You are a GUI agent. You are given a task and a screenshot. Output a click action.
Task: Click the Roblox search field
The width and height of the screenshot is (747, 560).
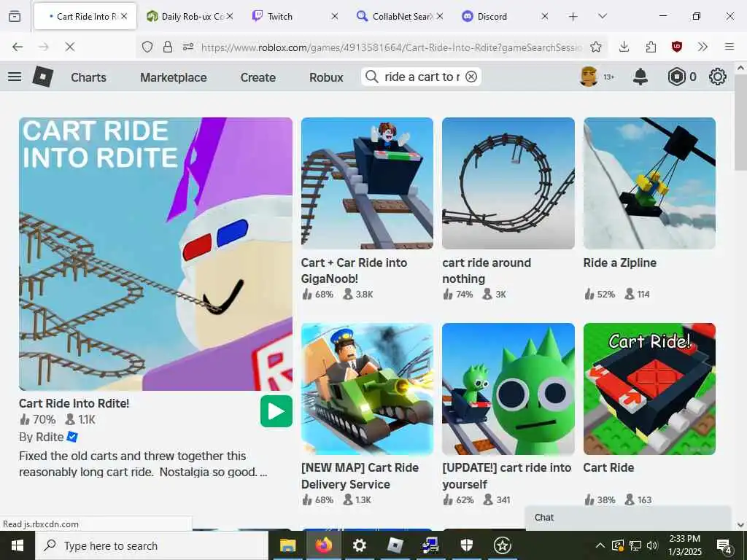(x=422, y=77)
